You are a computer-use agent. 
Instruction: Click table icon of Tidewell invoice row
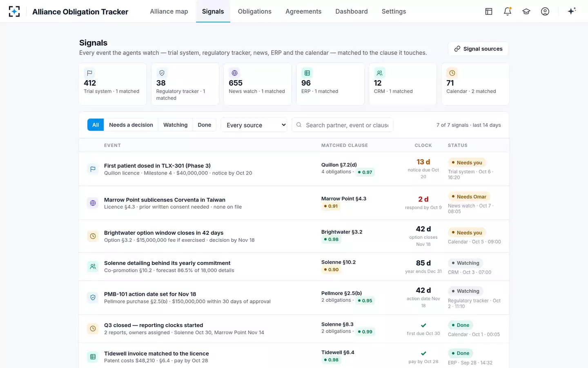(93, 357)
